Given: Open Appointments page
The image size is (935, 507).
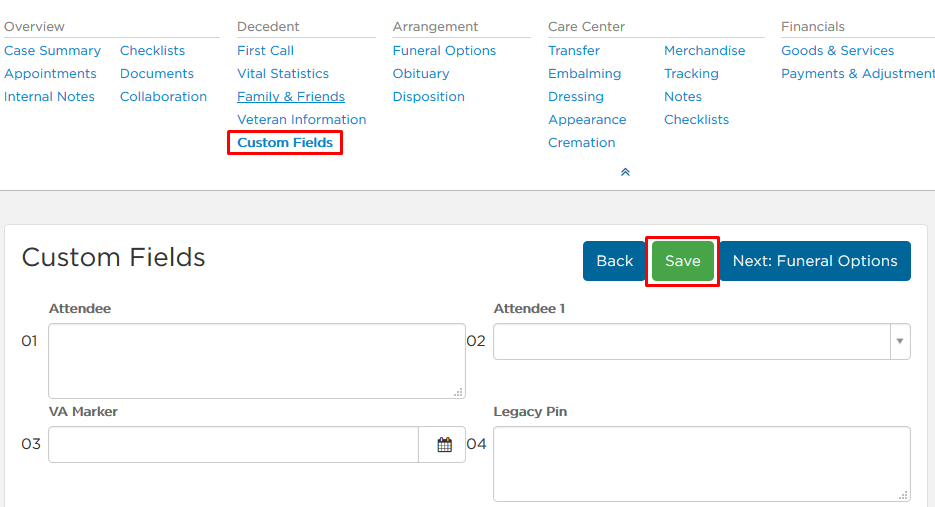Looking at the screenshot, I should (x=50, y=73).
